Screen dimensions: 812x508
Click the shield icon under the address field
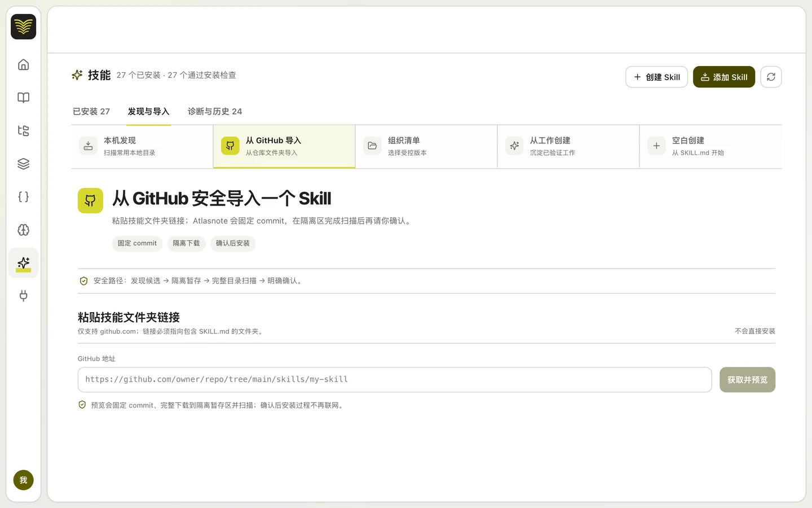coord(82,405)
